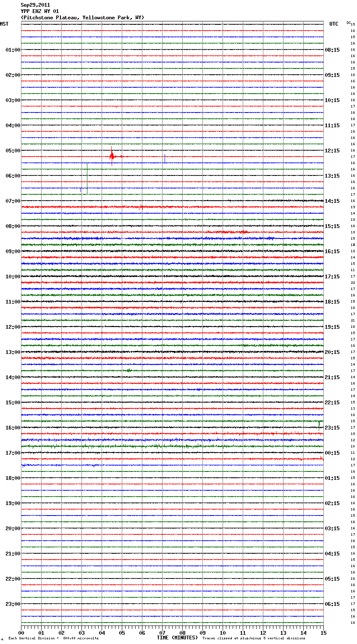Click minute tick label 12 on axis
The height and width of the screenshot is (644, 357).
(x=263, y=633)
